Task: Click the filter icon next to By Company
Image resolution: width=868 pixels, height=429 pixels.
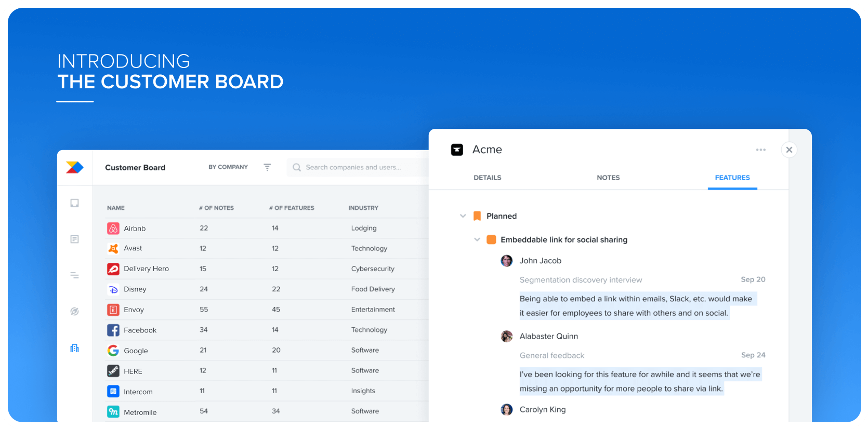Action: point(267,167)
